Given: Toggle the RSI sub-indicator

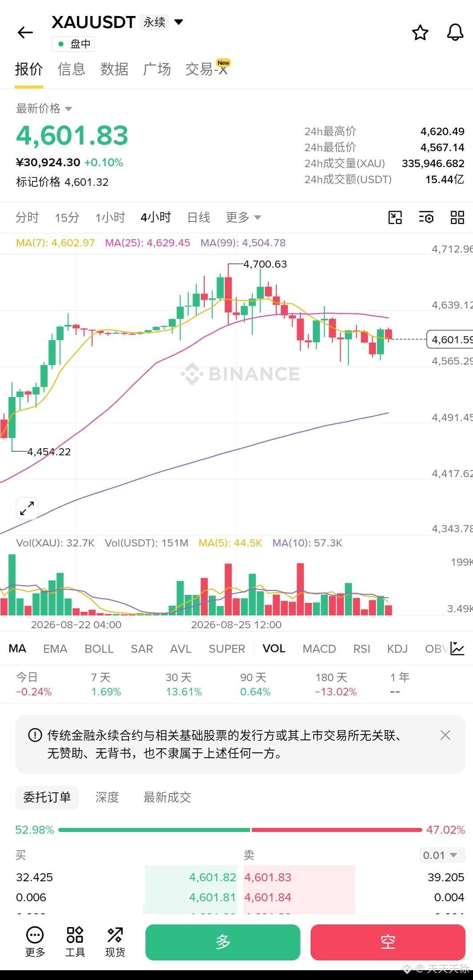Looking at the screenshot, I should tap(361, 649).
